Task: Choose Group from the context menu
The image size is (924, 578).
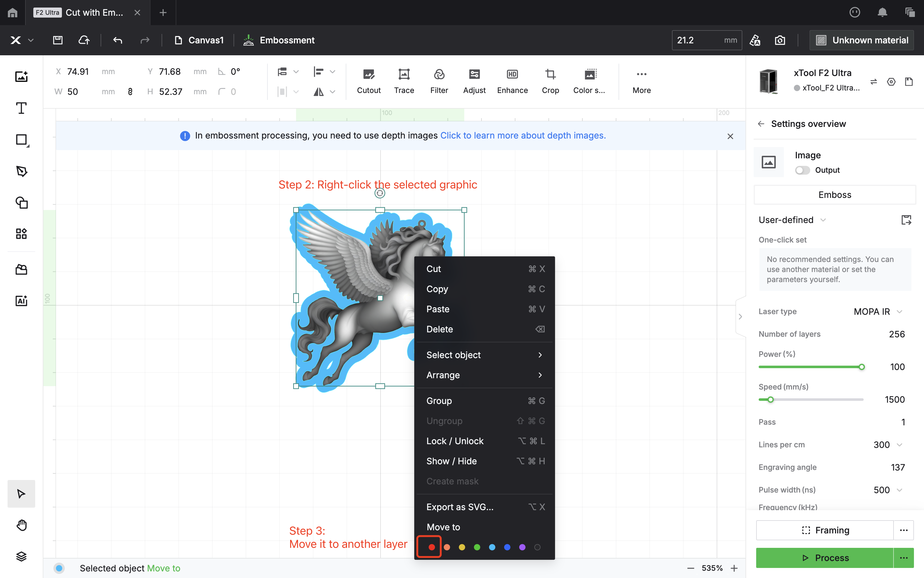Action: [485, 401]
